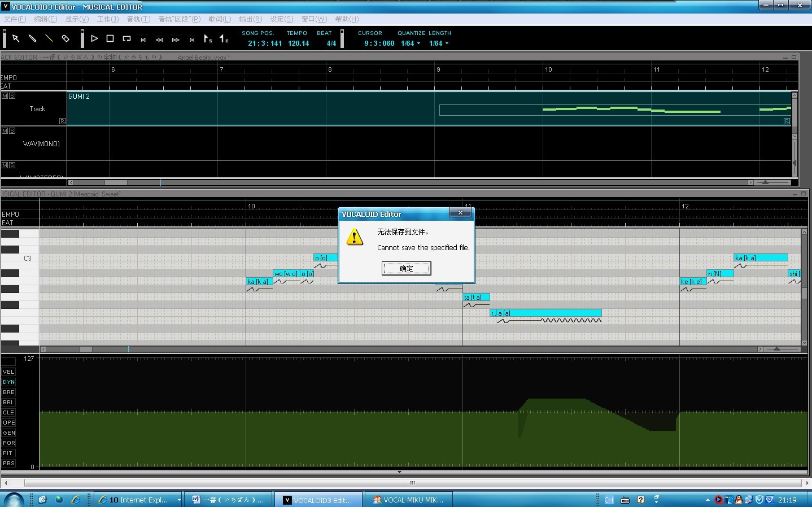The image size is (812, 507).
Task: Select the DYN control parameter
Action: 8,382
